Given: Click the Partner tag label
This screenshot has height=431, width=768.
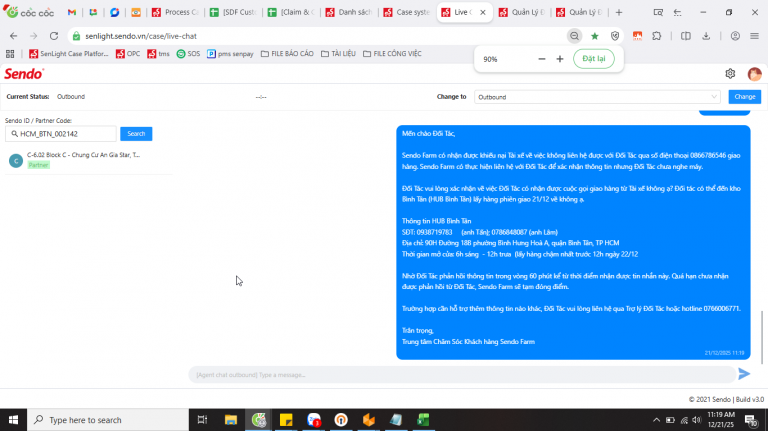Looking at the screenshot, I should pyautogui.click(x=39, y=165).
